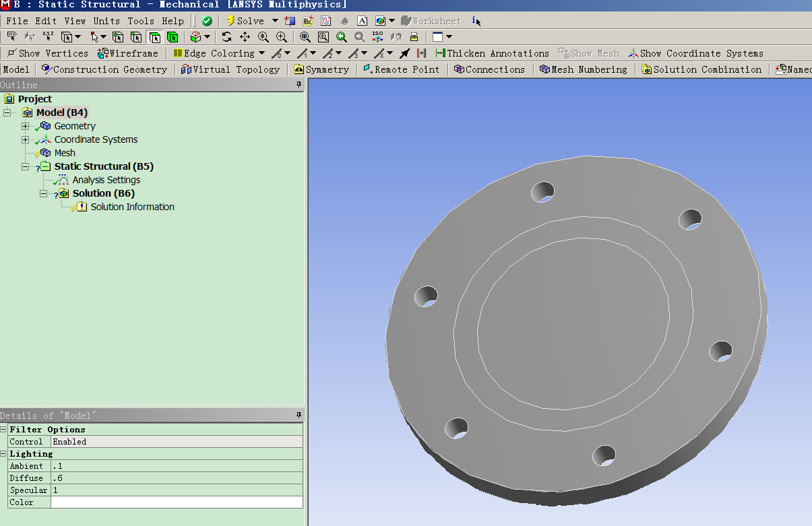Toggle Show Coordinate Systems
The height and width of the screenshot is (526, 812).
point(695,53)
